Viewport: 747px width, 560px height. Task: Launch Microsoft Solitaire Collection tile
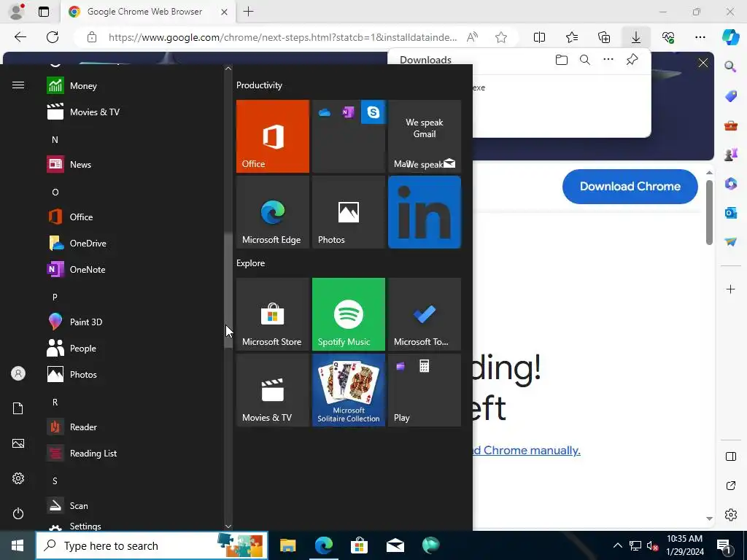click(x=348, y=390)
